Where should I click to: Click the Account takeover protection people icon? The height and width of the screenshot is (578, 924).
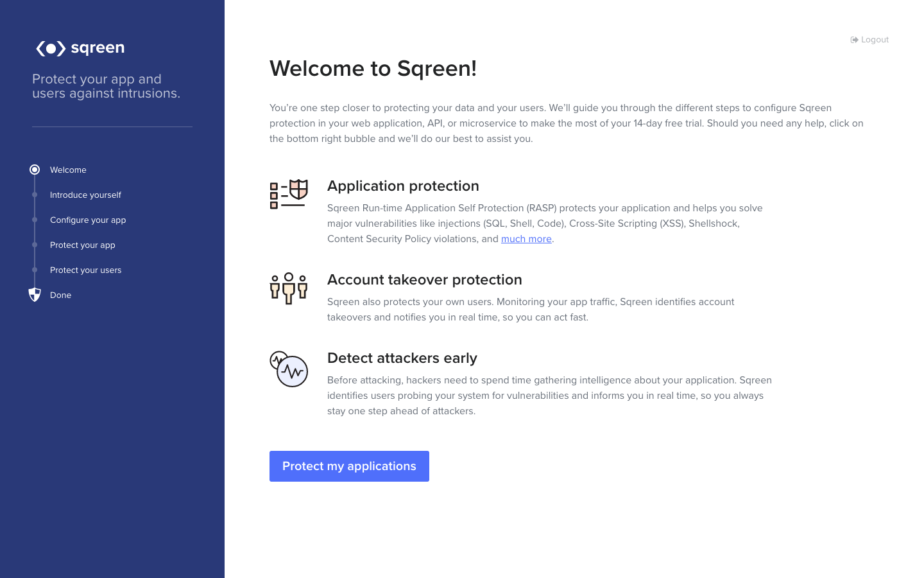tap(289, 288)
